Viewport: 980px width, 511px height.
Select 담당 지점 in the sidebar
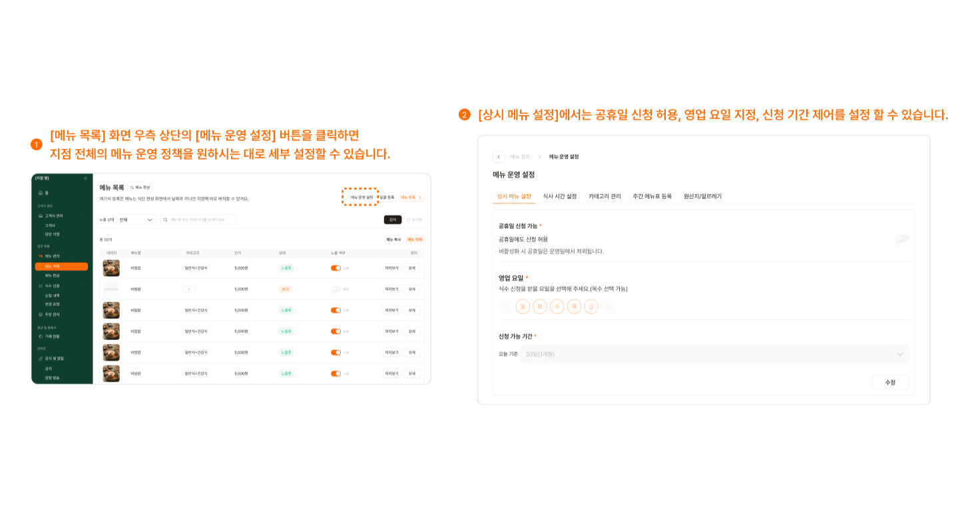(52, 234)
